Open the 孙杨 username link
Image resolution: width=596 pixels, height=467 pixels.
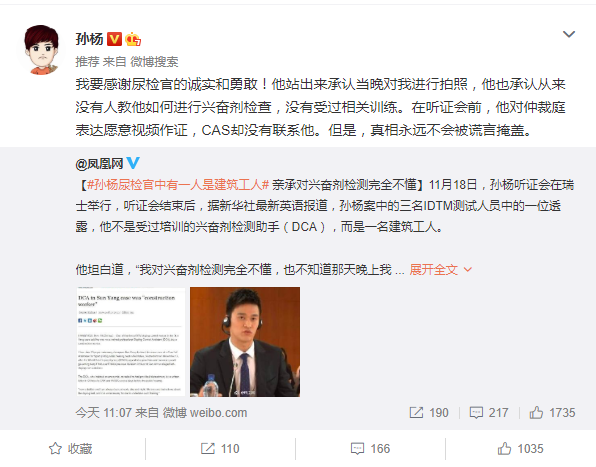point(89,39)
